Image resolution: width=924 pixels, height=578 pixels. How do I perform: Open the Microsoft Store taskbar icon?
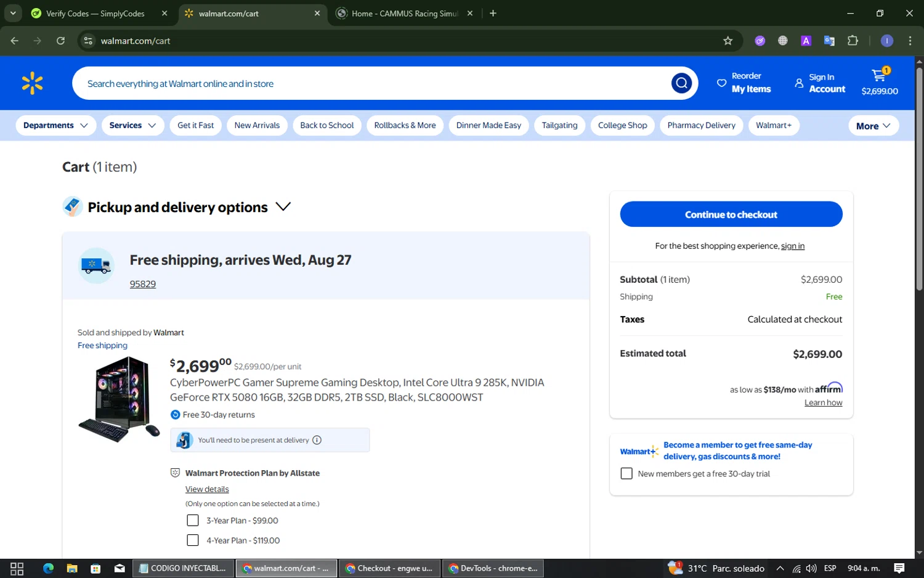click(95, 568)
